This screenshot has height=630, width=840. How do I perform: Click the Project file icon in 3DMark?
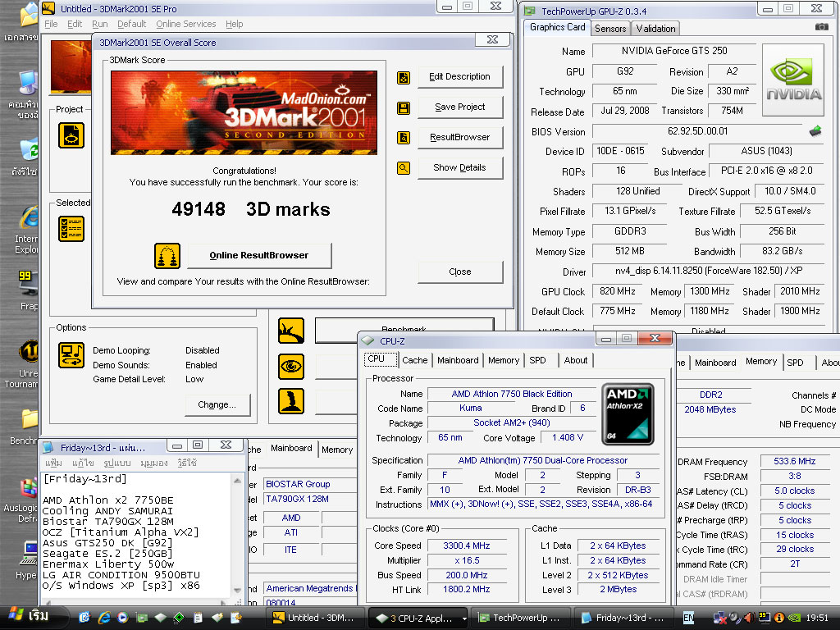click(71, 135)
